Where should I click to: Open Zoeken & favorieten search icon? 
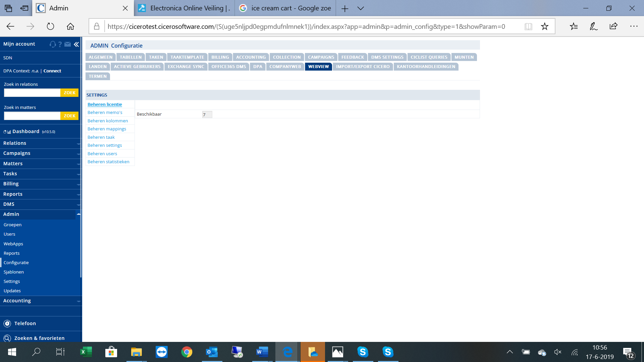pos(7,338)
